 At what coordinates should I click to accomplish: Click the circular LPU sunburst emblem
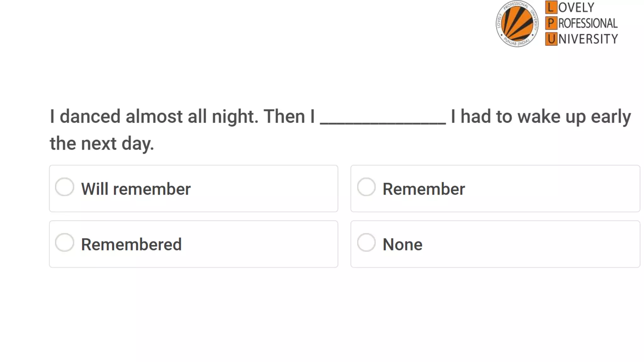click(x=517, y=24)
